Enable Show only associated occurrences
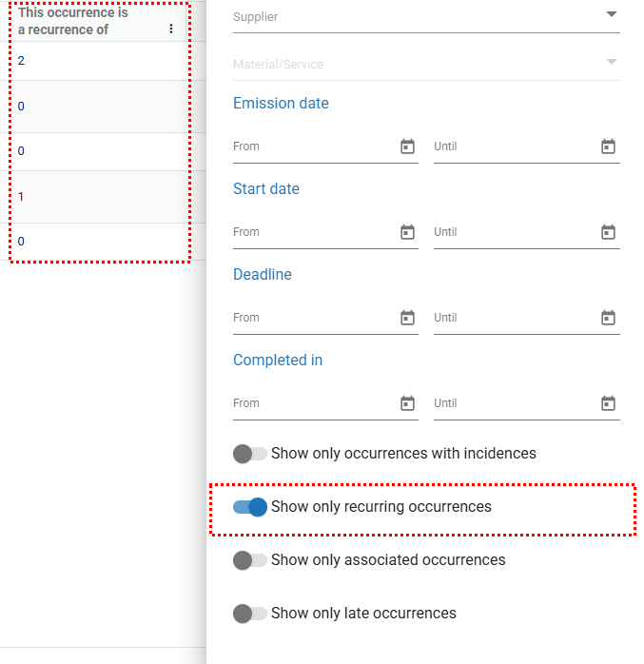 coord(250,560)
